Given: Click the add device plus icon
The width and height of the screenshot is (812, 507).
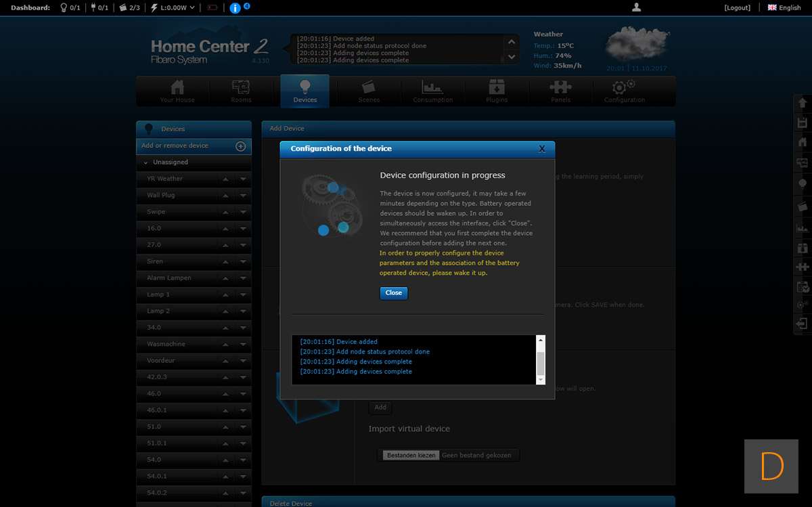Looking at the screenshot, I should (240, 146).
